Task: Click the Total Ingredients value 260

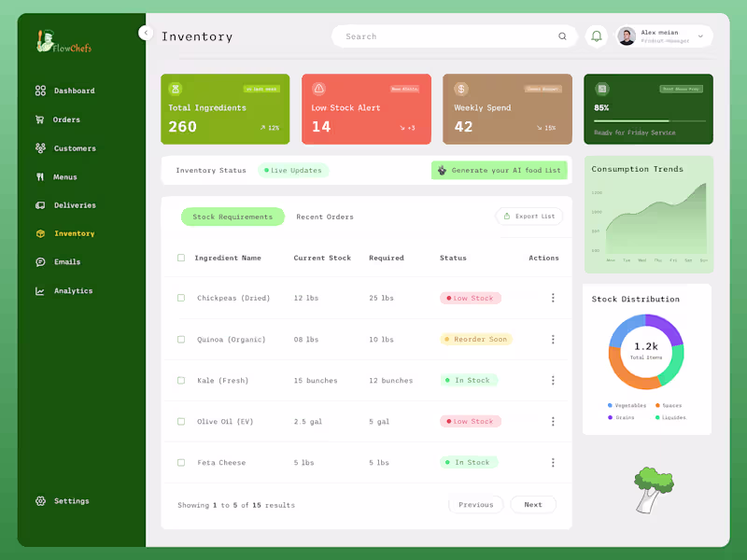Action: pos(182,127)
